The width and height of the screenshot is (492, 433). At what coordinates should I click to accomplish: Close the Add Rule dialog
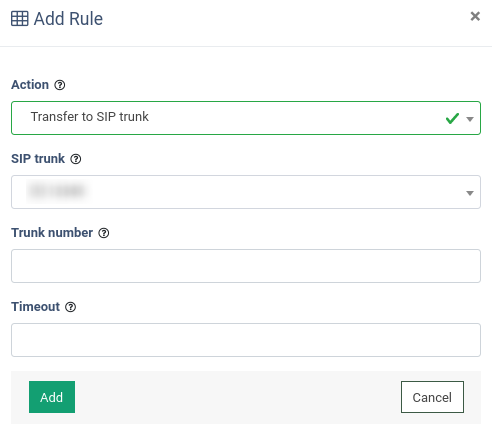click(475, 16)
